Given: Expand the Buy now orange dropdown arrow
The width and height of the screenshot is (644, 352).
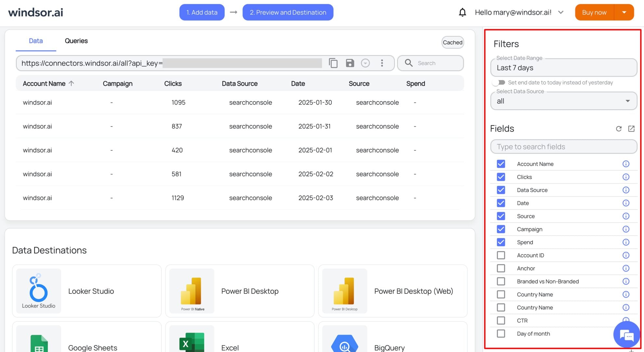Looking at the screenshot, I should click(624, 12).
